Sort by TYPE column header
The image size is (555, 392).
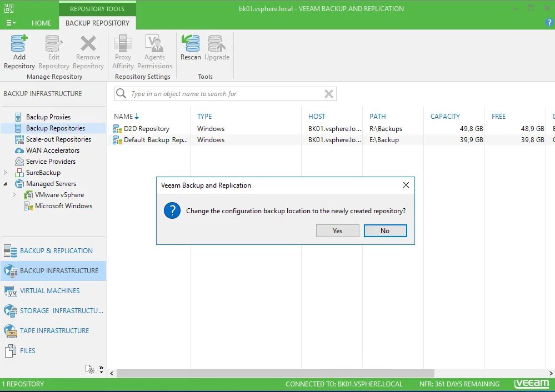tap(204, 117)
